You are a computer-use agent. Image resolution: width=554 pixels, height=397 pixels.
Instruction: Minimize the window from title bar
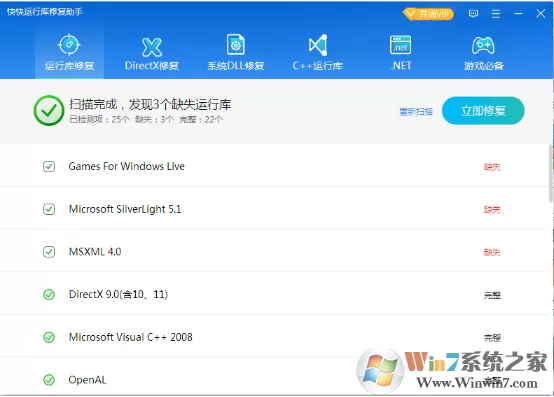(x=518, y=14)
